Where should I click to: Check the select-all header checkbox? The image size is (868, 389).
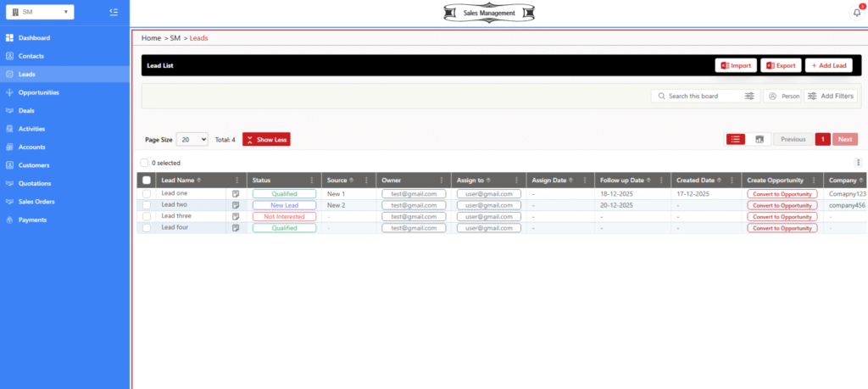click(x=147, y=180)
